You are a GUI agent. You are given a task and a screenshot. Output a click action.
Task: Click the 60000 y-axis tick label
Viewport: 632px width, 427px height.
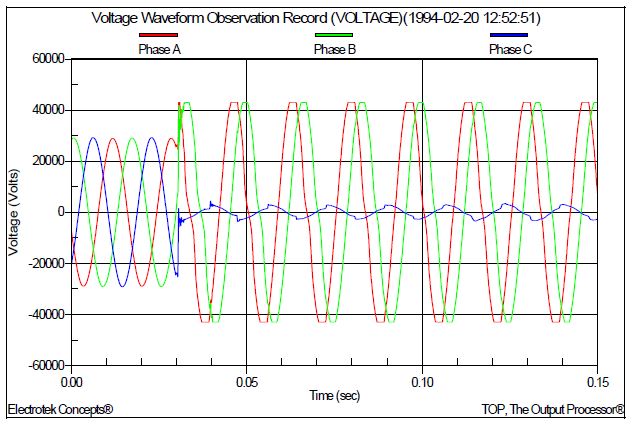click(47, 59)
